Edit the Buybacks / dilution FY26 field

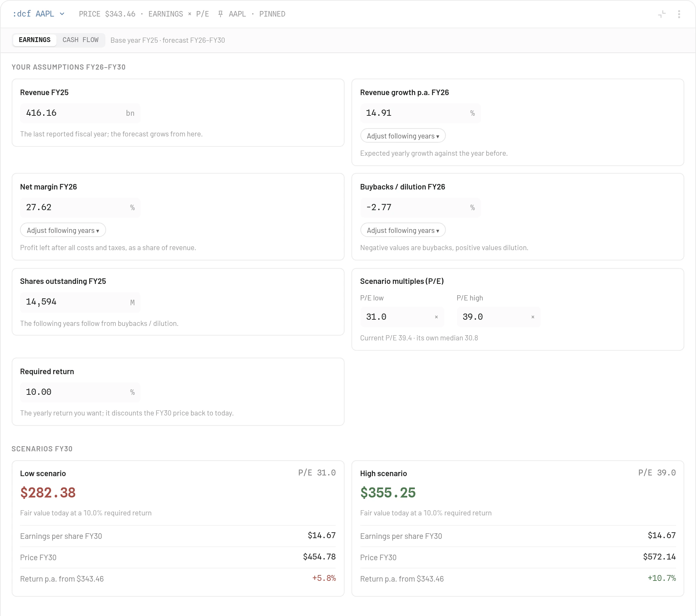[x=420, y=207]
